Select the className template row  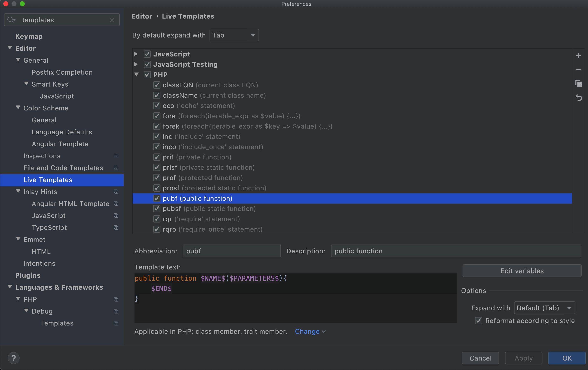coord(352,95)
